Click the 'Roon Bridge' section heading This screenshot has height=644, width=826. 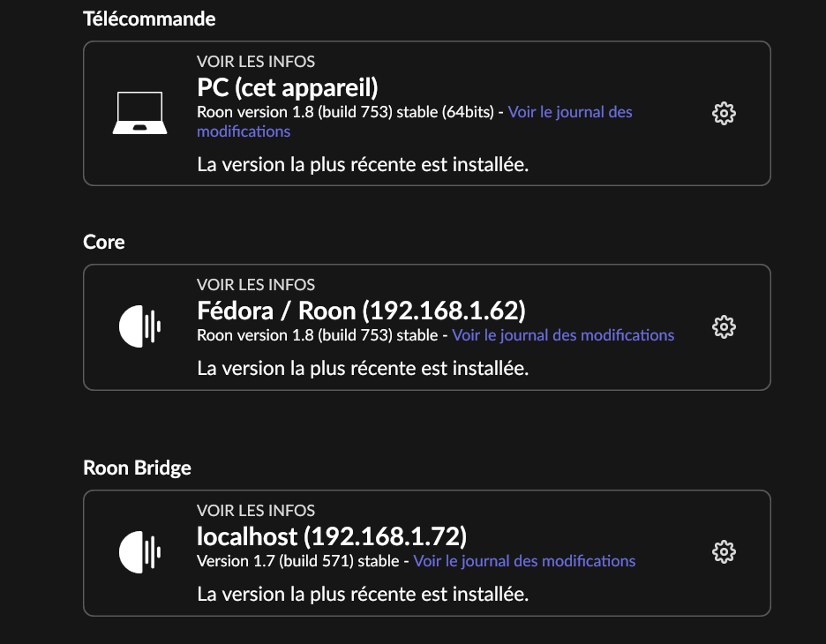pyautogui.click(x=137, y=468)
